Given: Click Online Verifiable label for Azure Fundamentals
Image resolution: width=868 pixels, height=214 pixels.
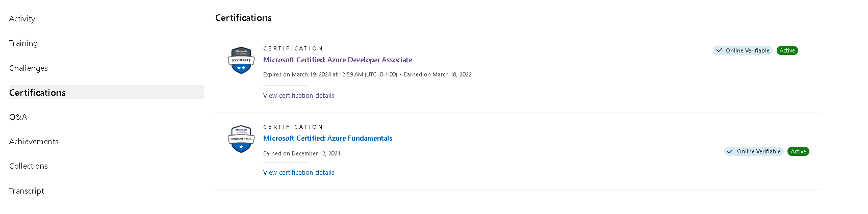Looking at the screenshot, I should click(x=758, y=151).
